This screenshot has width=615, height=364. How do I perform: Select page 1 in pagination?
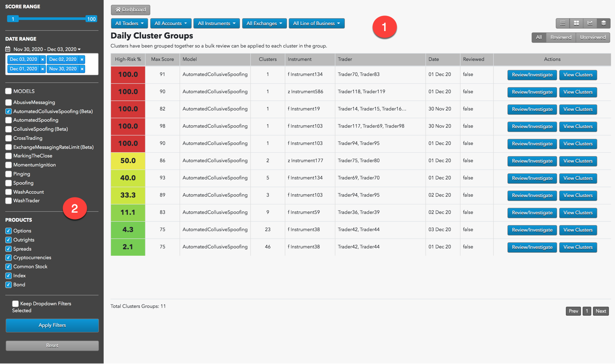[587, 311]
